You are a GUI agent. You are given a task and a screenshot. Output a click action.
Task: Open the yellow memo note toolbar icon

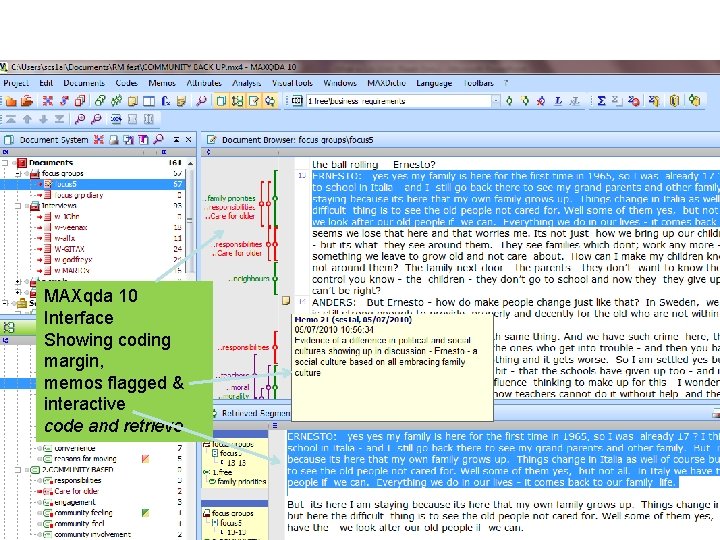pos(133,101)
